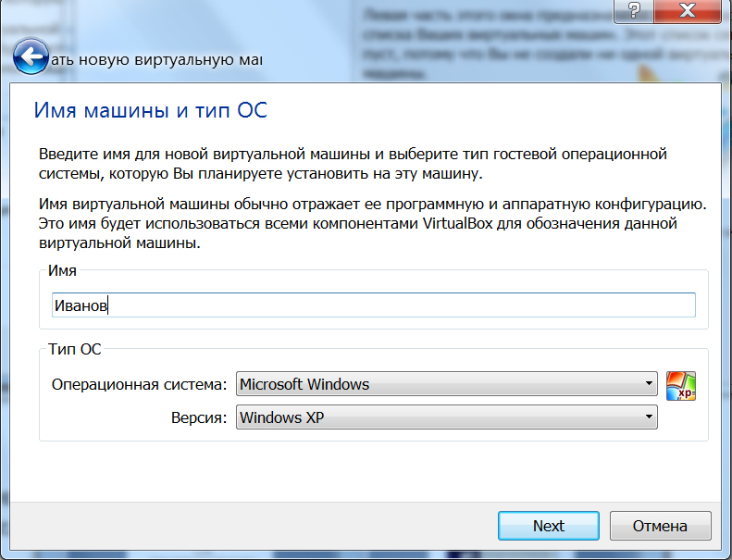Click the Операционная система label
The width and height of the screenshot is (732, 560).
(x=139, y=384)
